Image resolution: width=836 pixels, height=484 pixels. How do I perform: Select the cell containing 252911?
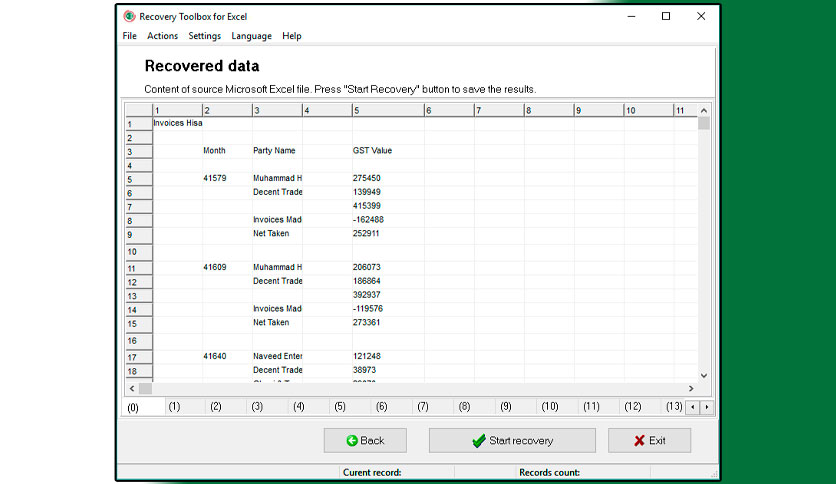(388, 234)
